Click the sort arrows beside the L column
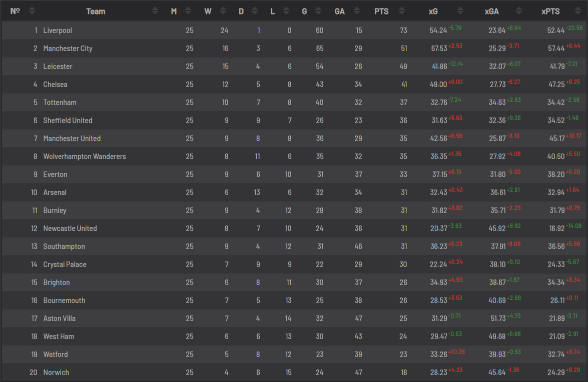588x382 pixels. pyautogui.click(x=286, y=11)
